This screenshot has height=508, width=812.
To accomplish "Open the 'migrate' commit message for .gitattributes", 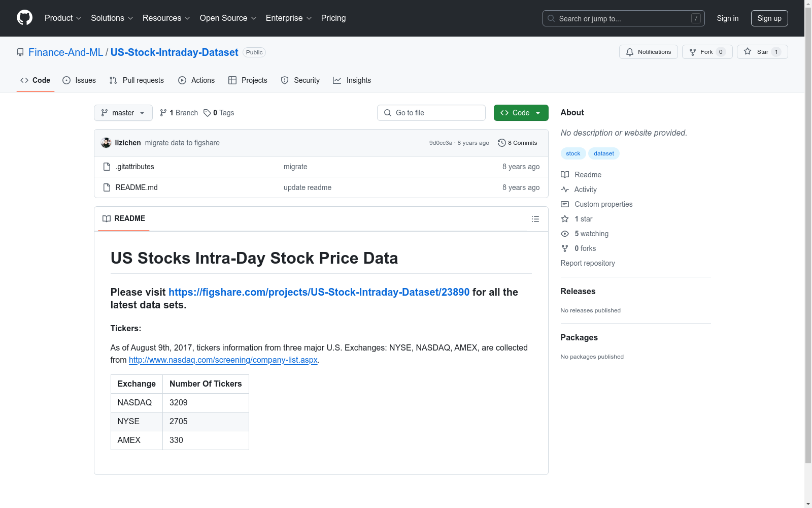I will pos(295,167).
